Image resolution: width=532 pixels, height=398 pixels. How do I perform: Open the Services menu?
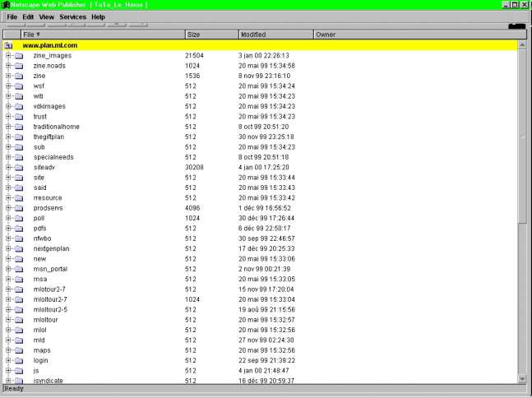pyautogui.click(x=72, y=17)
